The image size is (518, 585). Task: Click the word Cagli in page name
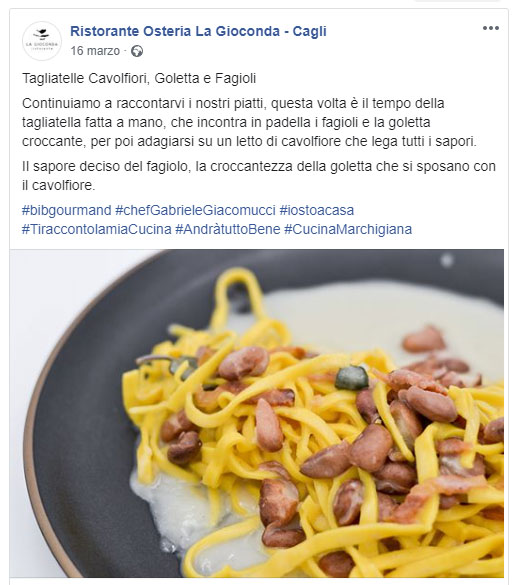[309, 31]
